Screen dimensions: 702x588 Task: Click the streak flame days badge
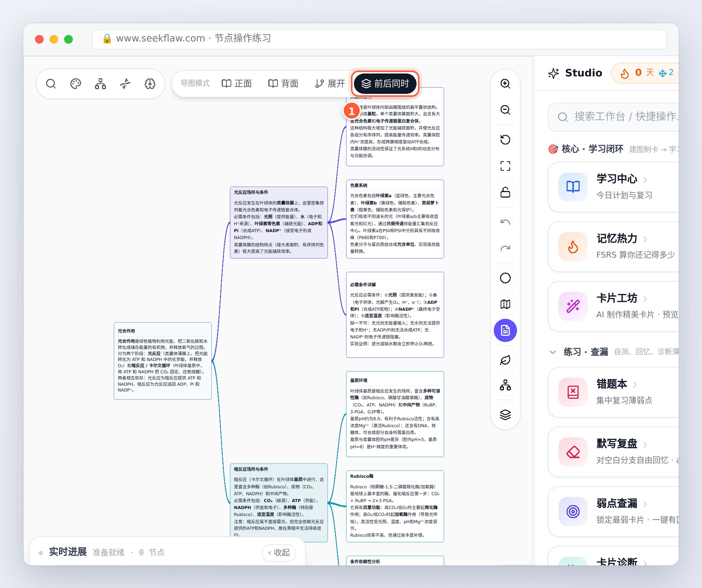click(x=644, y=73)
